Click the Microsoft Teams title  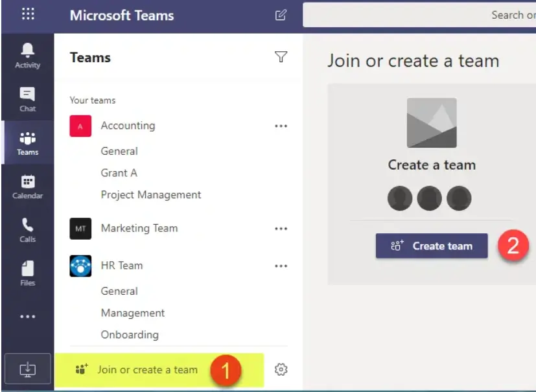[122, 16]
